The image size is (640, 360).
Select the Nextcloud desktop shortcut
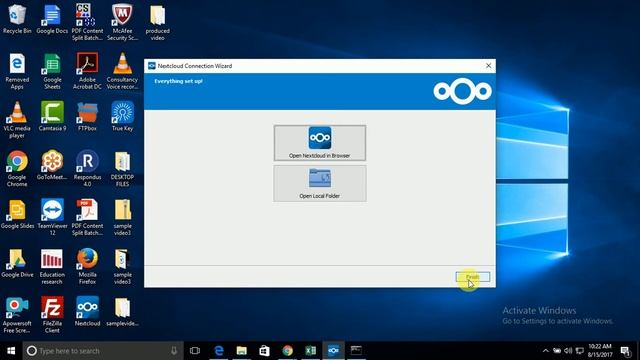[87, 311]
